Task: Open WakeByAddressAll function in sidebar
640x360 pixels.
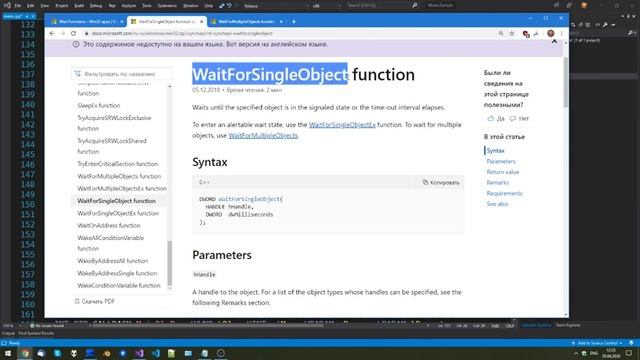Action: [x=113, y=260]
